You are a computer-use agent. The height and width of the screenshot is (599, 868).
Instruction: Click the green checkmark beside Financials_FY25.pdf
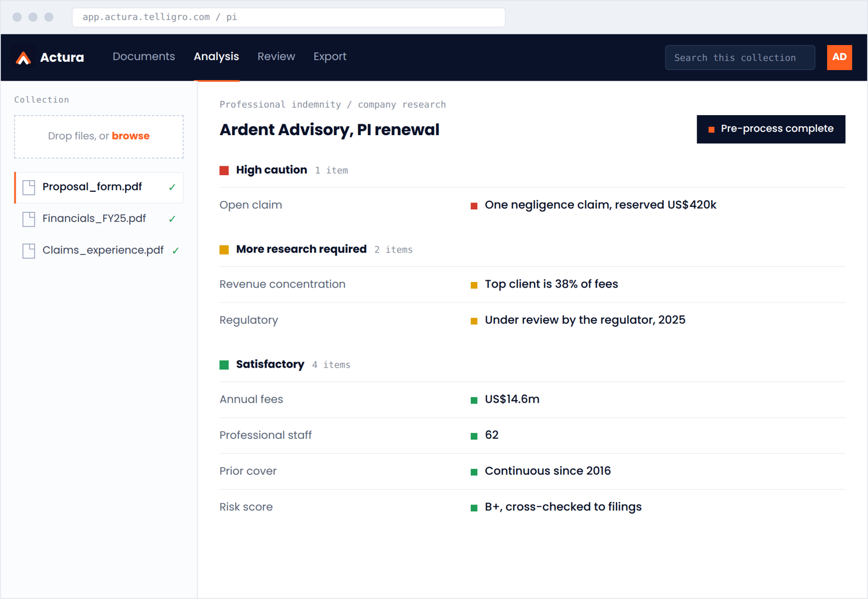[x=172, y=219]
